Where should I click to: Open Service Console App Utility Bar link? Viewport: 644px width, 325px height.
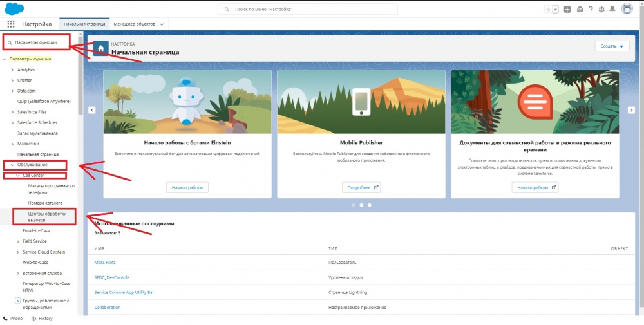pyautogui.click(x=124, y=292)
